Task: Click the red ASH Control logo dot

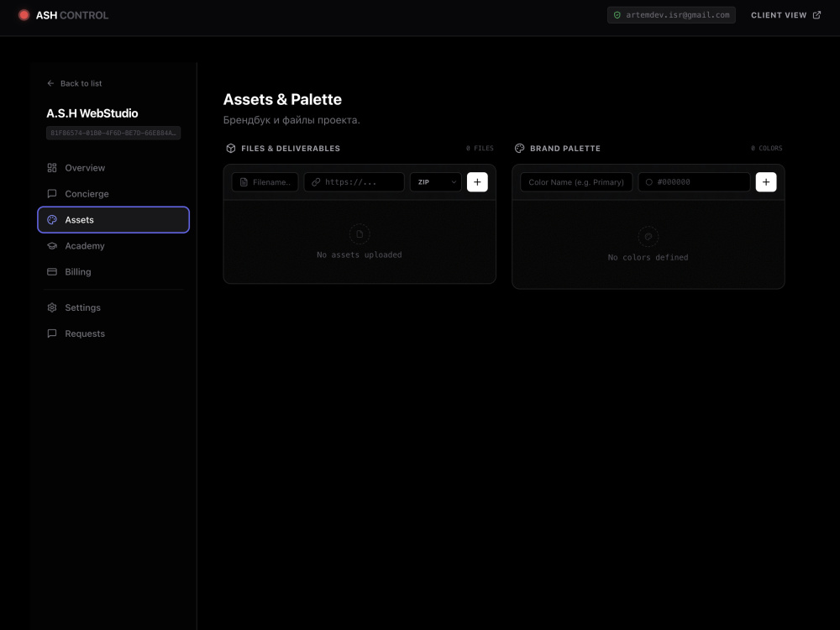Action: tap(24, 15)
